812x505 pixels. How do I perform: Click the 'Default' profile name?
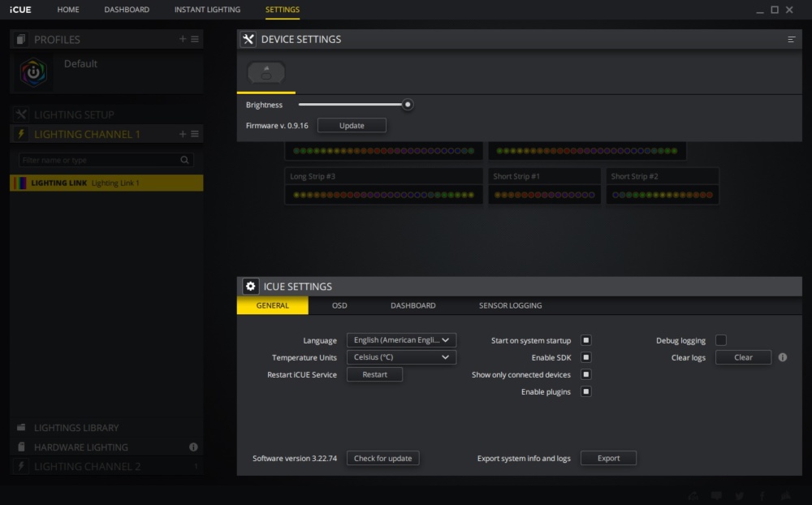[x=80, y=63]
